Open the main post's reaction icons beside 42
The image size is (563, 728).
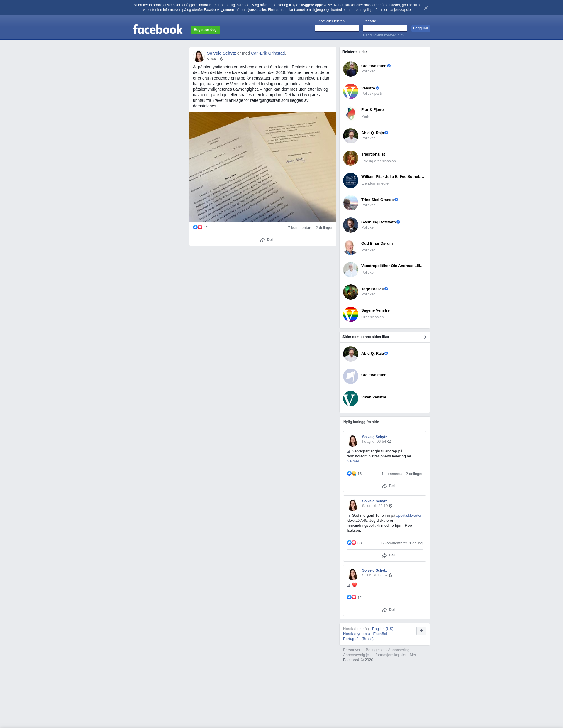tap(198, 227)
